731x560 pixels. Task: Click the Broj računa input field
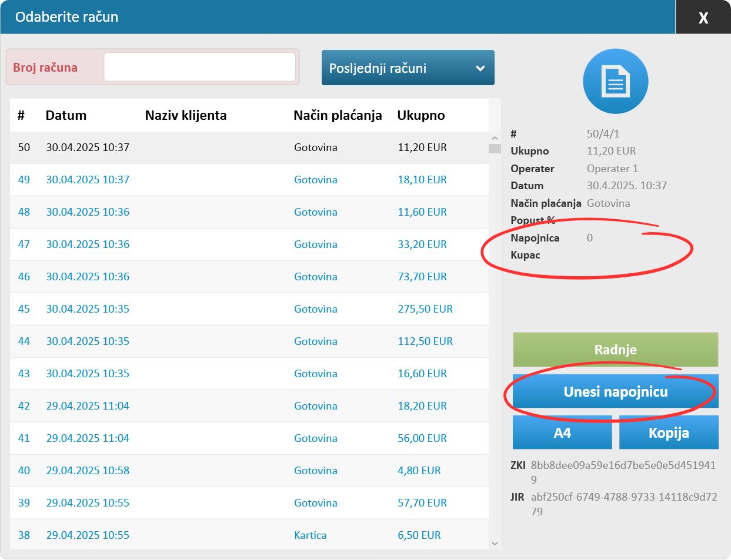[199, 67]
